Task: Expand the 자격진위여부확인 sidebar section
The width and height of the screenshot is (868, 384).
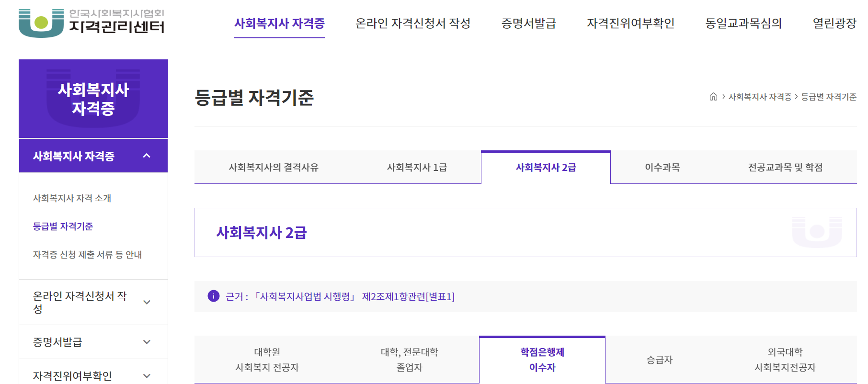Action: [147, 376]
